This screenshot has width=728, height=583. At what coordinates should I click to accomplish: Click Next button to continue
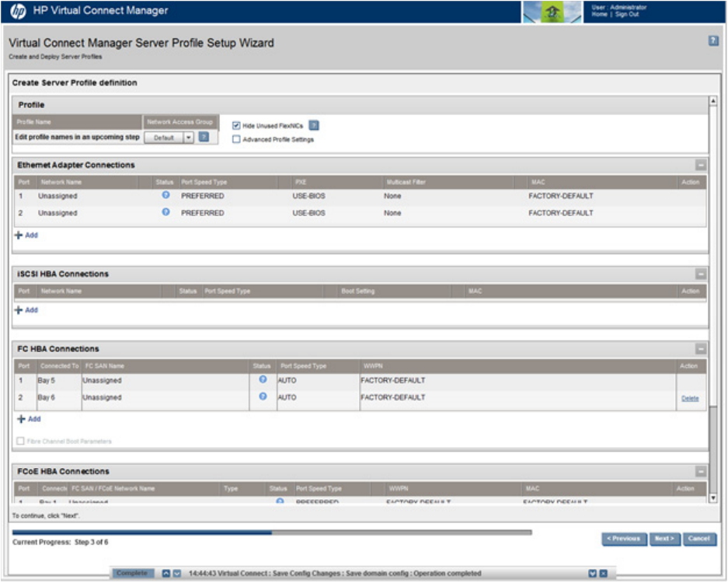(x=664, y=539)
